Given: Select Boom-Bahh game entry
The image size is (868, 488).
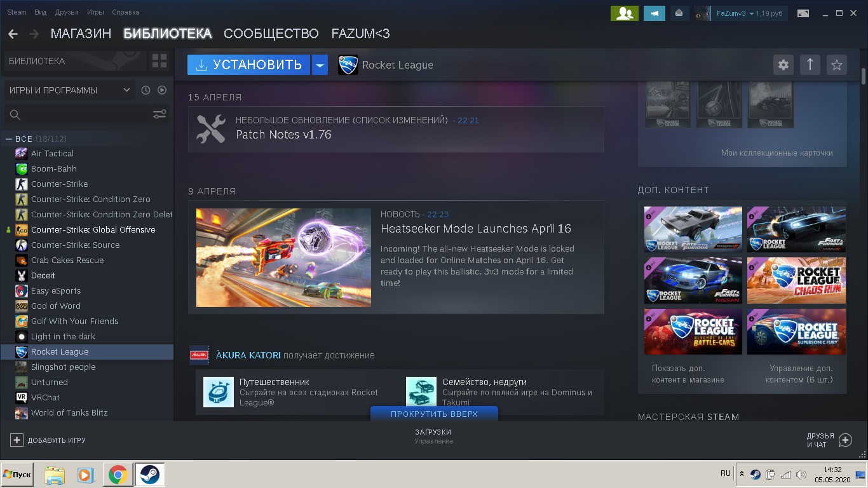Looking at the screenshot, I should 87,168.
